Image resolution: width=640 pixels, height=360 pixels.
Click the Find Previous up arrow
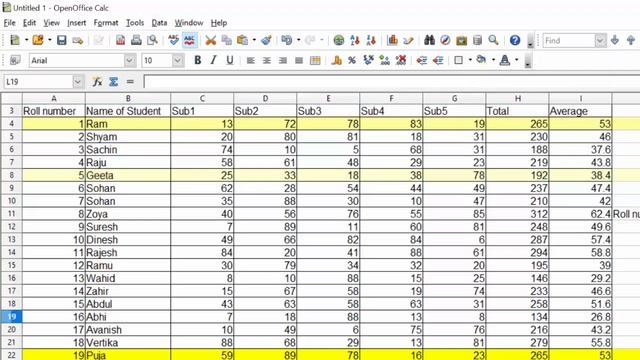(x=631, y=40)
